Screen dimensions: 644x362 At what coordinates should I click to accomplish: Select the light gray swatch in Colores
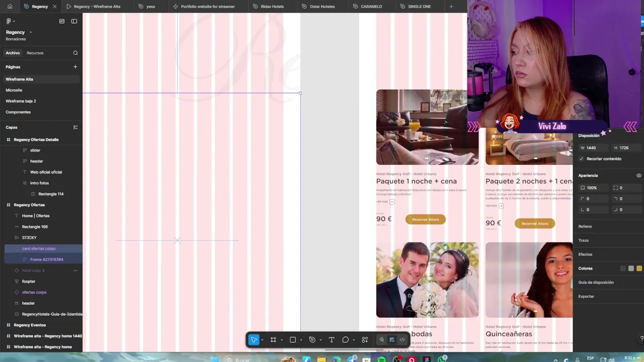coord(631,268)
